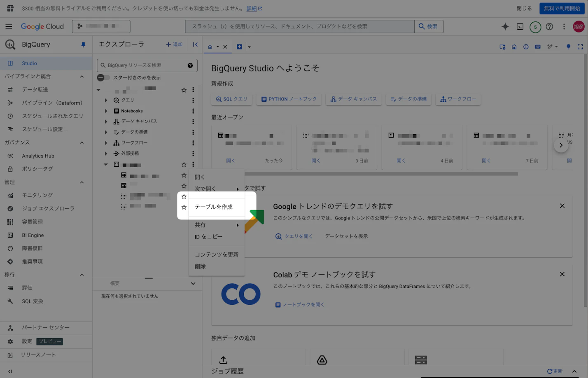Star the dataset in the Explorer tree
The width and height of the screenshot is (588, 378).
184,165
